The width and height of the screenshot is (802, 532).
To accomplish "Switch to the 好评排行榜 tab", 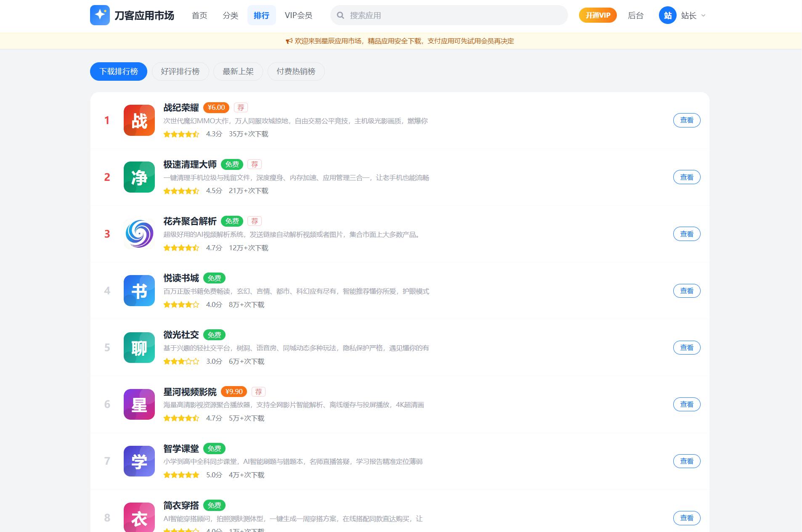I will tap(180, 71).
